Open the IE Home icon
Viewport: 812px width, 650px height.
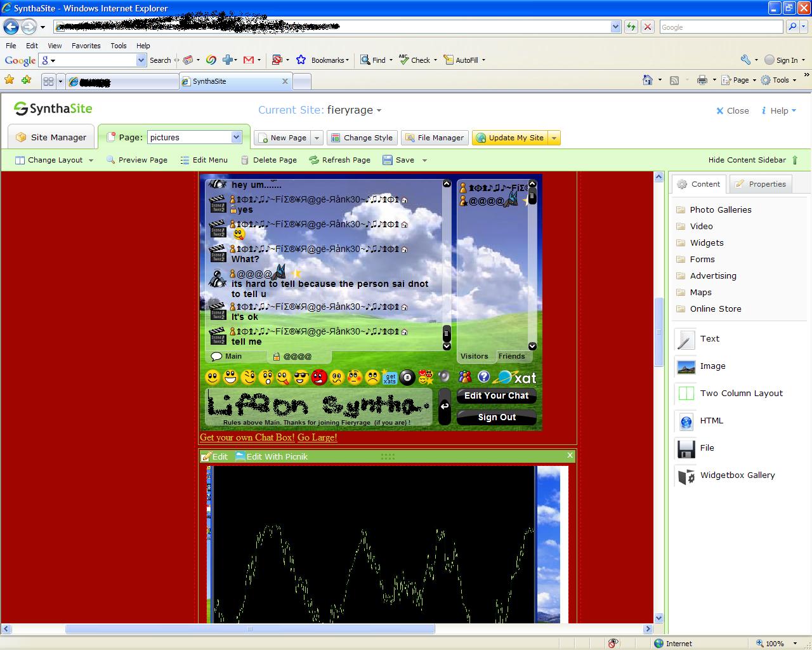tap(648, 80)
